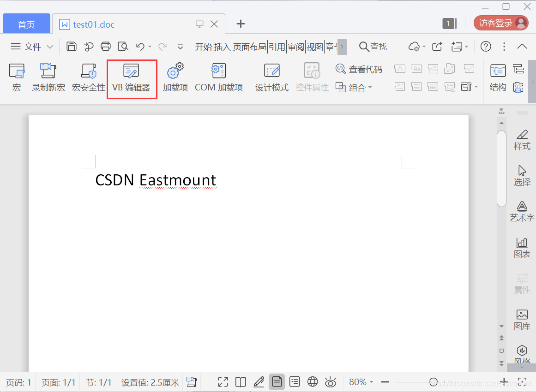
Task: Click 页码: 1 in status bar
Action: tap(19, 382)
